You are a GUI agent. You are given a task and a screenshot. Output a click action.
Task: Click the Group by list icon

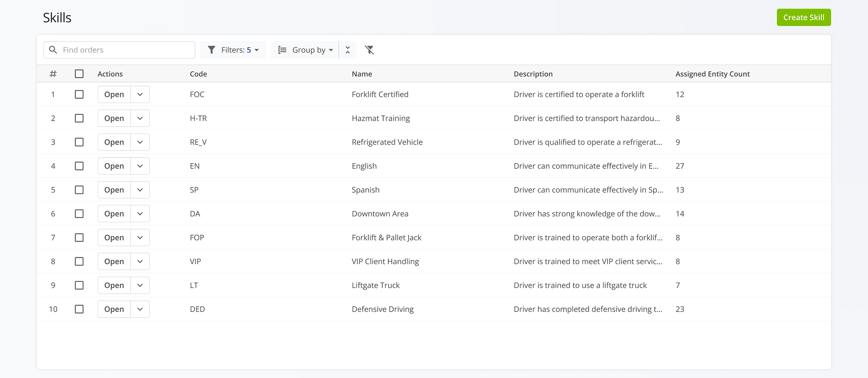(282, 50)
